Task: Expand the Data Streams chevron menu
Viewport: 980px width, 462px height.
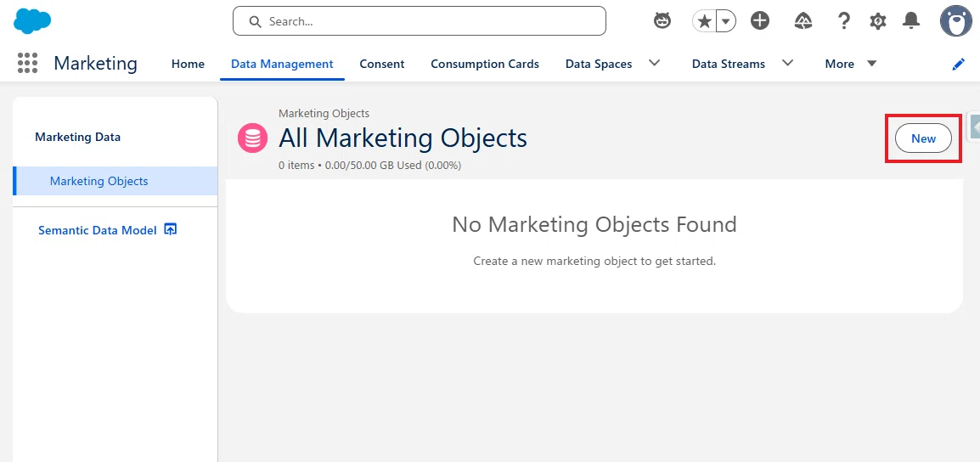Action: point(787,63)
